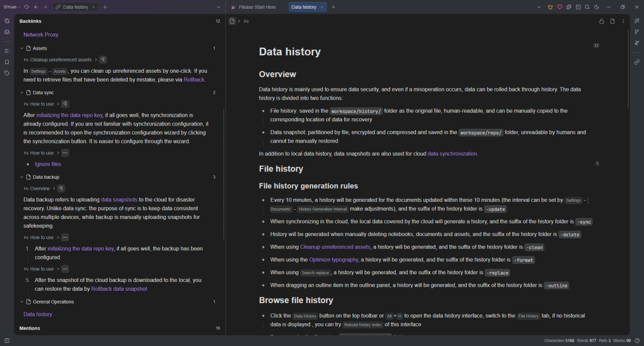This screenshot has height=346, width=644.
Task: Click the document page icon beside the lock
Action: [613, 21]
